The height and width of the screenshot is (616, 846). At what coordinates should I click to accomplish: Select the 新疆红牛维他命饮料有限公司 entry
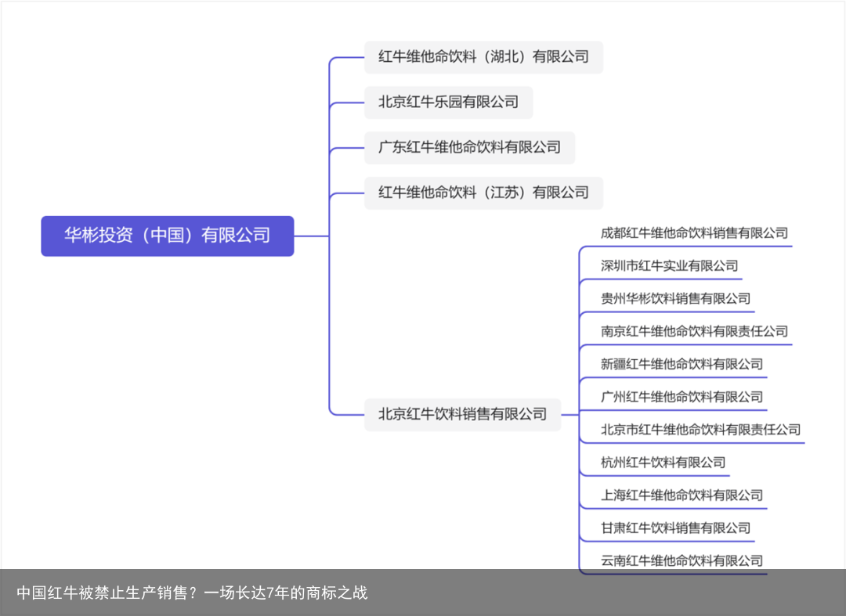point(681,364)
